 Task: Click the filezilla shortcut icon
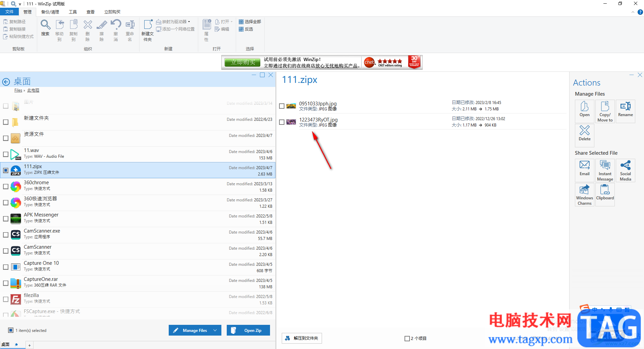point(16,299)
